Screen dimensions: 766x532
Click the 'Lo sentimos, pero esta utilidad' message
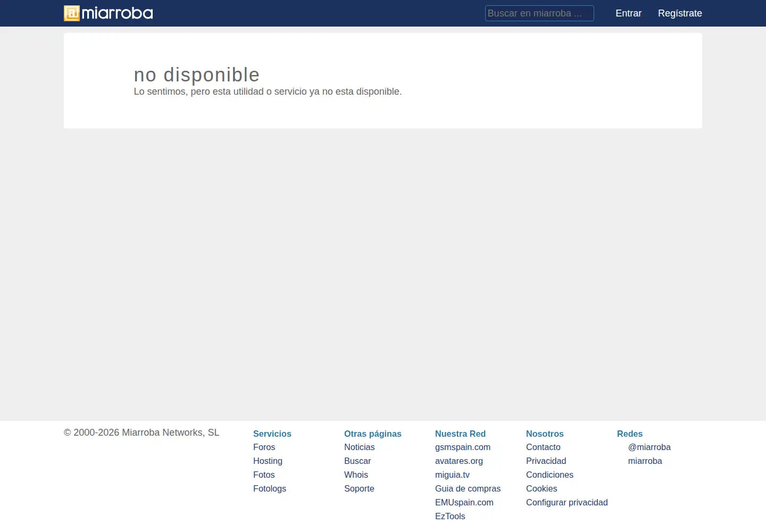[x=268, y=92]
